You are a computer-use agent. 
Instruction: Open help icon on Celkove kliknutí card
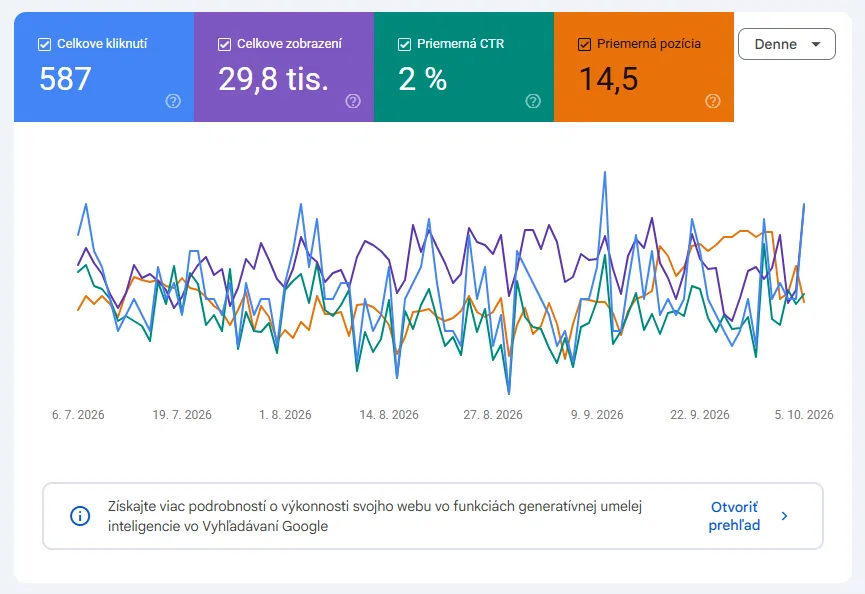[x=173, y=101]
